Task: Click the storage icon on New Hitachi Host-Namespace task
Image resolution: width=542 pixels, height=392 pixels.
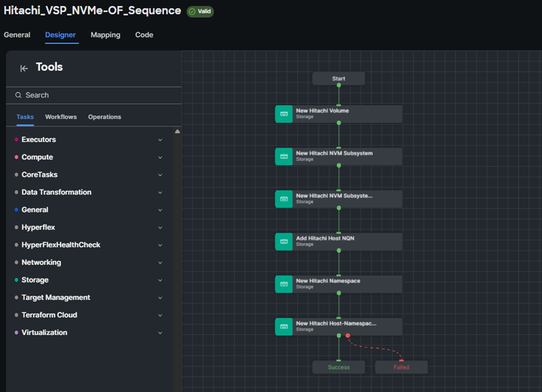Action: click(x=284, y=327)
